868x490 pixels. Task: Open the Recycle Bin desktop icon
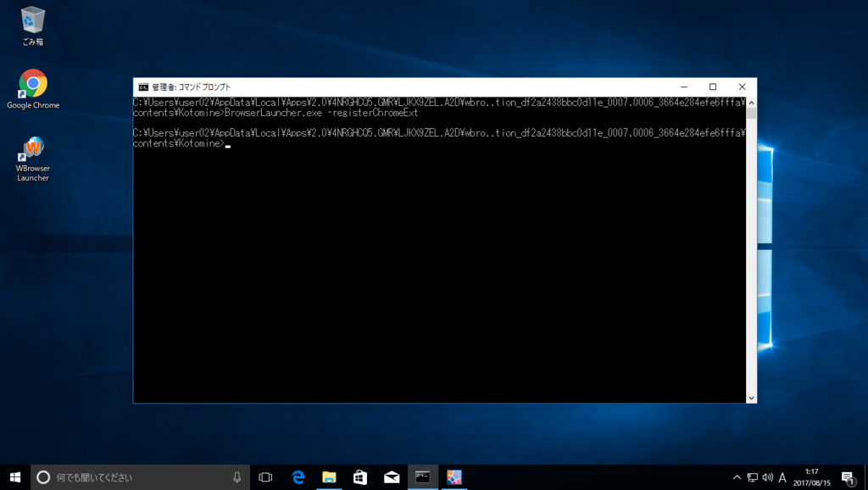pos(33,26)
